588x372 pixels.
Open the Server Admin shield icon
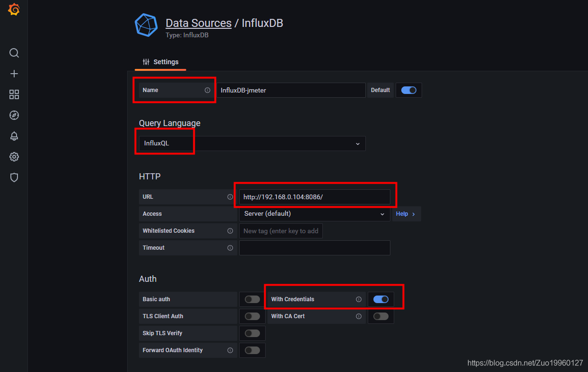[x=14, y=178]
